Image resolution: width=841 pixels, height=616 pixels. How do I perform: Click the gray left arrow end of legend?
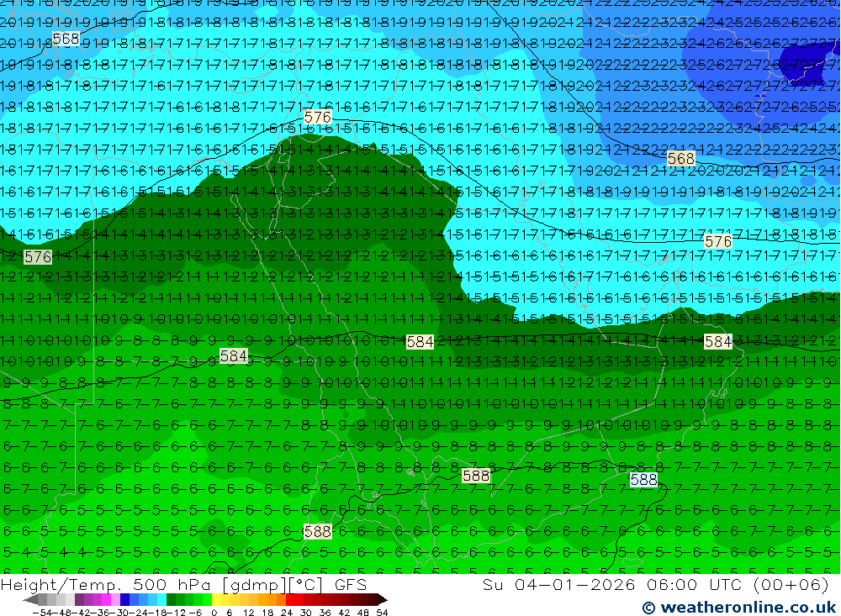point(31,599)
